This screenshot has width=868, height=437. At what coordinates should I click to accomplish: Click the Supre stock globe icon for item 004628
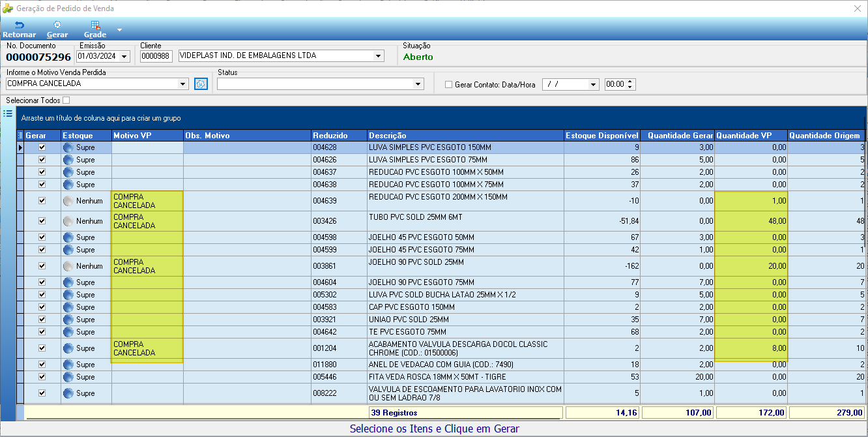click(x=68, y=147)
